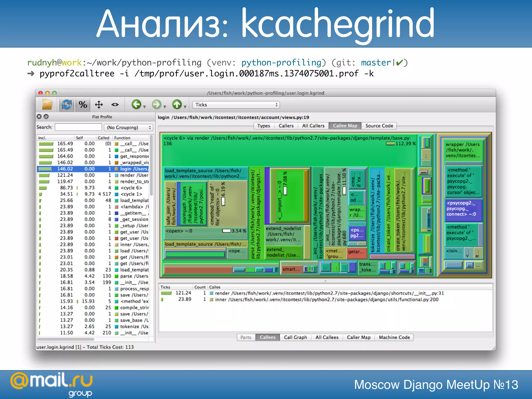Image resolution: width=532 pixels, height=399 pixels.
Task: Switch to the All Callees tab
Action: point(327,337)
